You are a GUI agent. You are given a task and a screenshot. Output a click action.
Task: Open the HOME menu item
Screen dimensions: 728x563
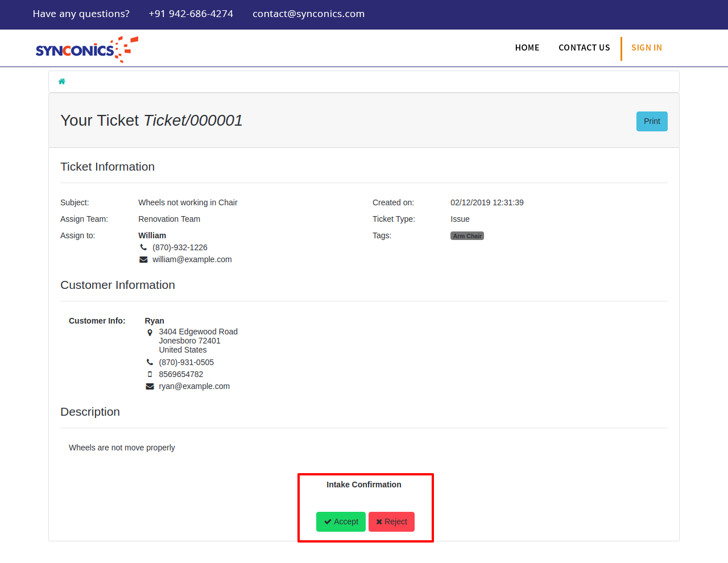click(527, 48)
